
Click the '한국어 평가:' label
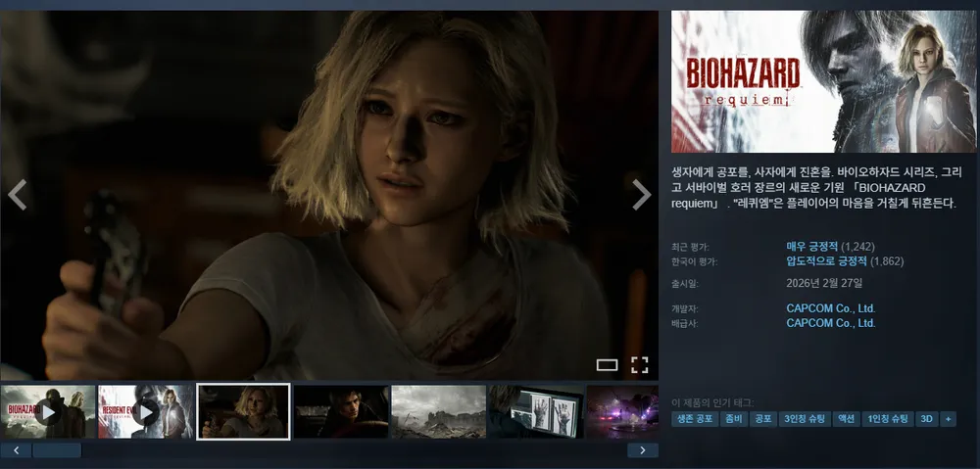pyautogui.click(x=695, y=262)
